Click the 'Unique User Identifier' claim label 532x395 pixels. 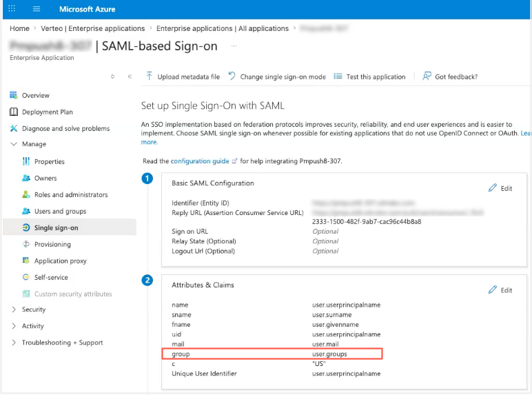[204, 373]
